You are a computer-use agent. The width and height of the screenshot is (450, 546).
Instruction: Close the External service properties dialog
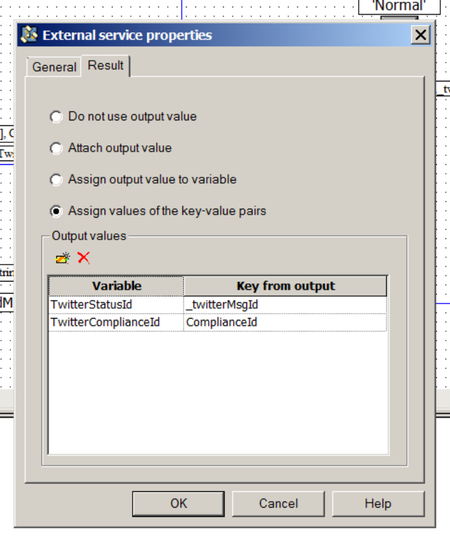[x=420, y=35]
